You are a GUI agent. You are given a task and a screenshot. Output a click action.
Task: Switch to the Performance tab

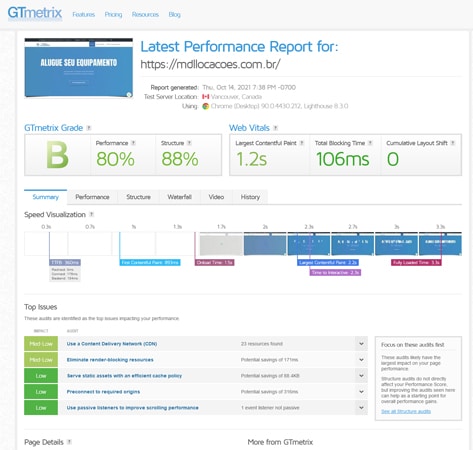point(92,197)
